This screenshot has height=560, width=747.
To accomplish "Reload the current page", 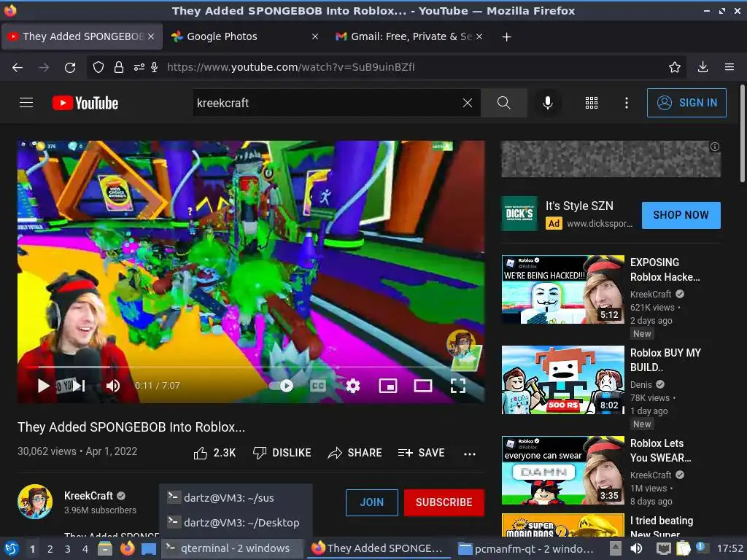I will 70,67.
